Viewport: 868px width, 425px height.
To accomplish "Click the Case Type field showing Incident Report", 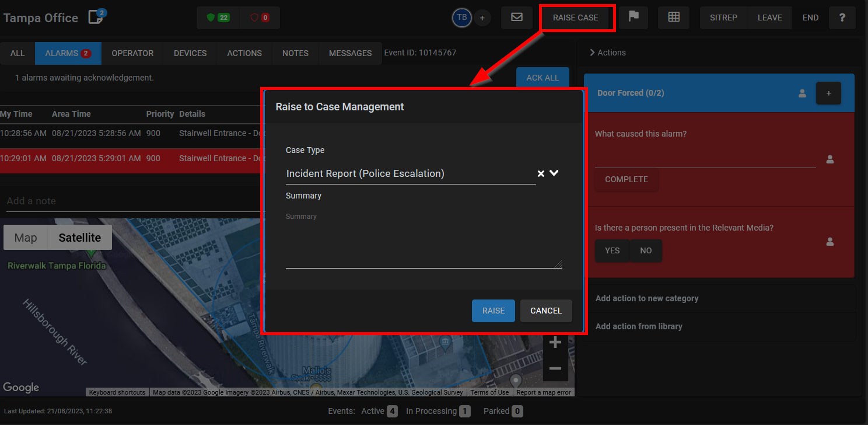I will [411, 173].
